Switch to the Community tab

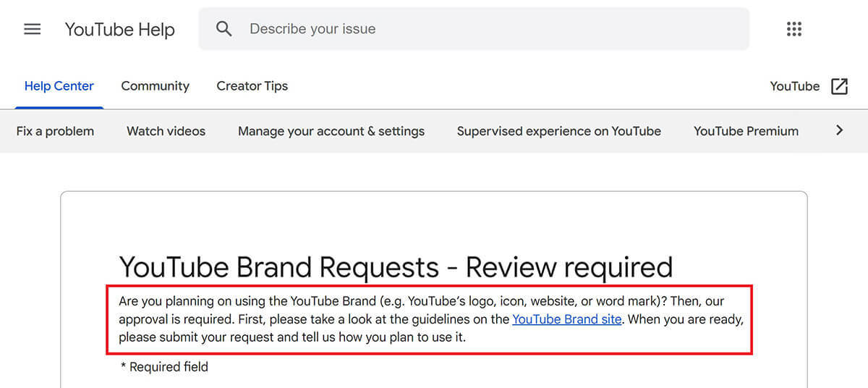coord(155,86)
